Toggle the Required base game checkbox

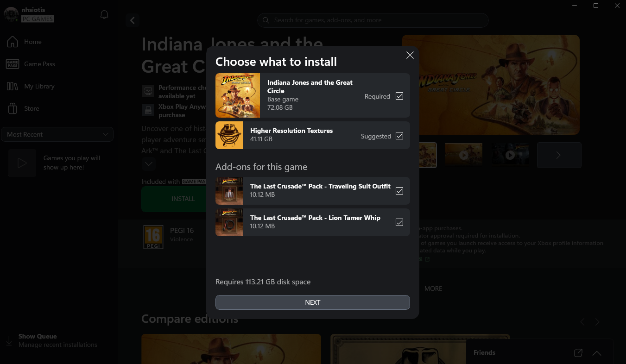pyautogui.click(x=399, y=96)
